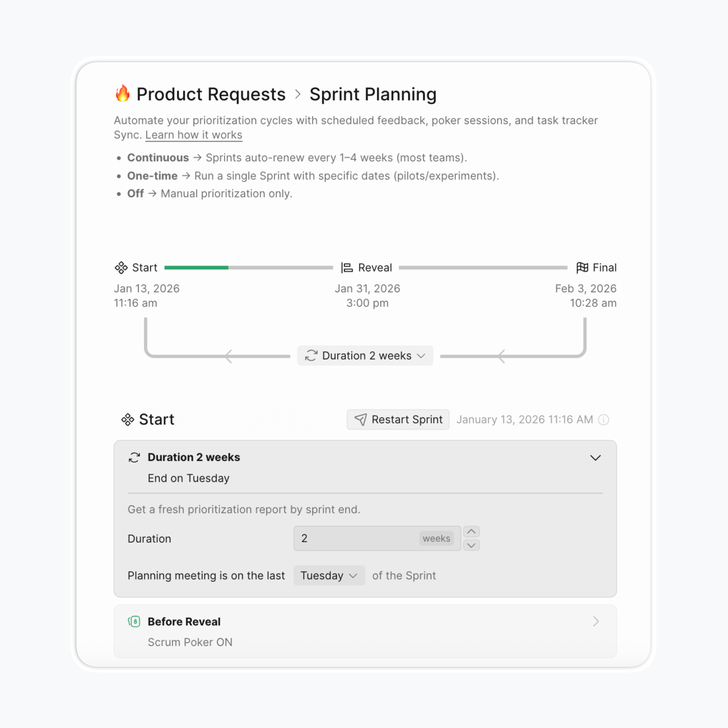Collapse the Duration 2 weeks panel chevron
728x728 pixels.
[x=595, y=458]
